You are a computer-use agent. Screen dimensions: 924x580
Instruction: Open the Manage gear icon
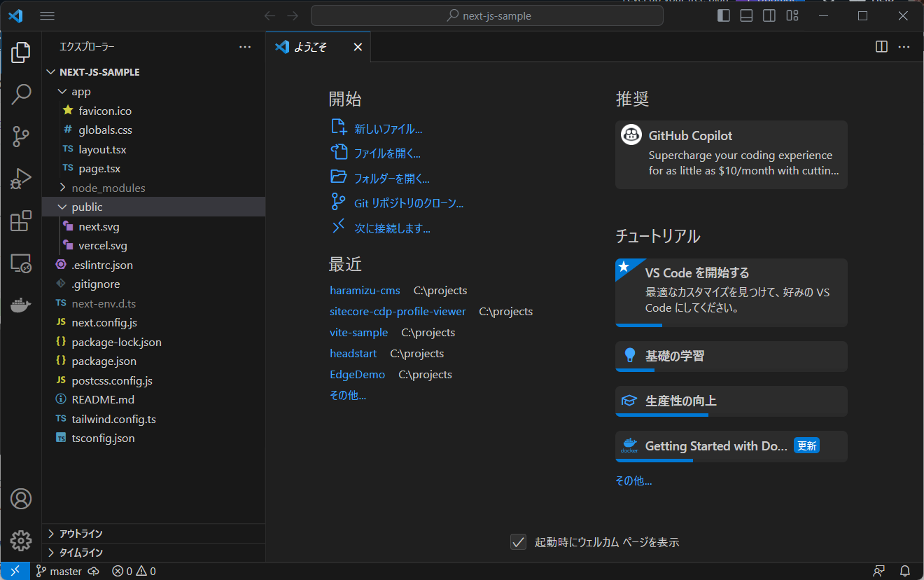(21, 540)
